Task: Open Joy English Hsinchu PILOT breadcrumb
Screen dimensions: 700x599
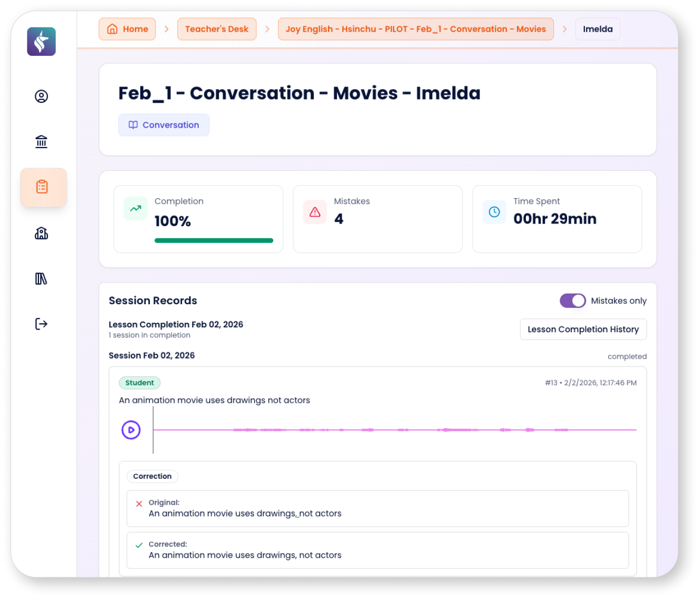Action: click(x=415, y=29)
